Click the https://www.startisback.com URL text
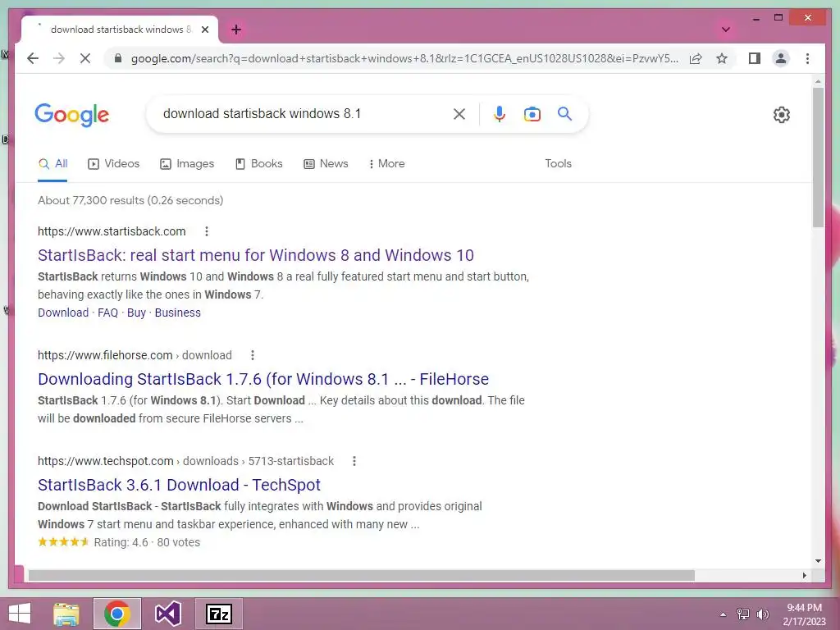 pyautogui.click(x=112, y=231)
